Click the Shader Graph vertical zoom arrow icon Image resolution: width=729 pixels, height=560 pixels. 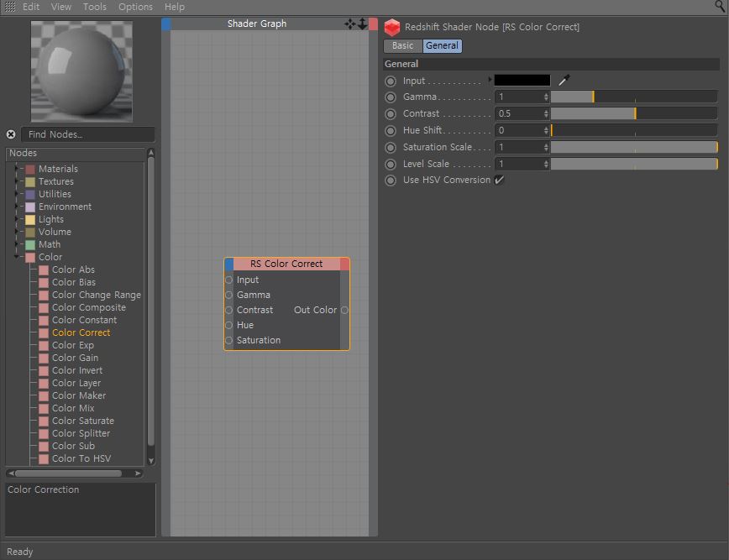[x=362, y=24]
